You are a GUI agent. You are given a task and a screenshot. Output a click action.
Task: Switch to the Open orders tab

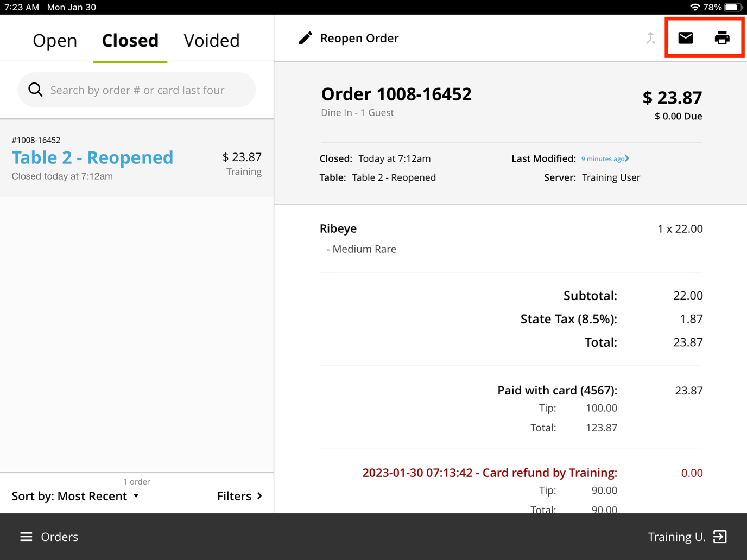(x=55, y=40)
